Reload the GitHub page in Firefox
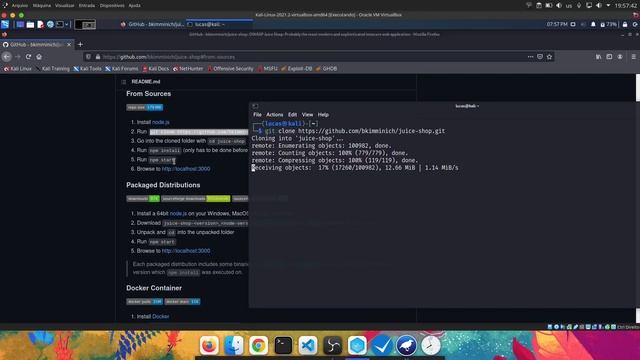Viewport: 640px width, 360px height. point(28,57)
